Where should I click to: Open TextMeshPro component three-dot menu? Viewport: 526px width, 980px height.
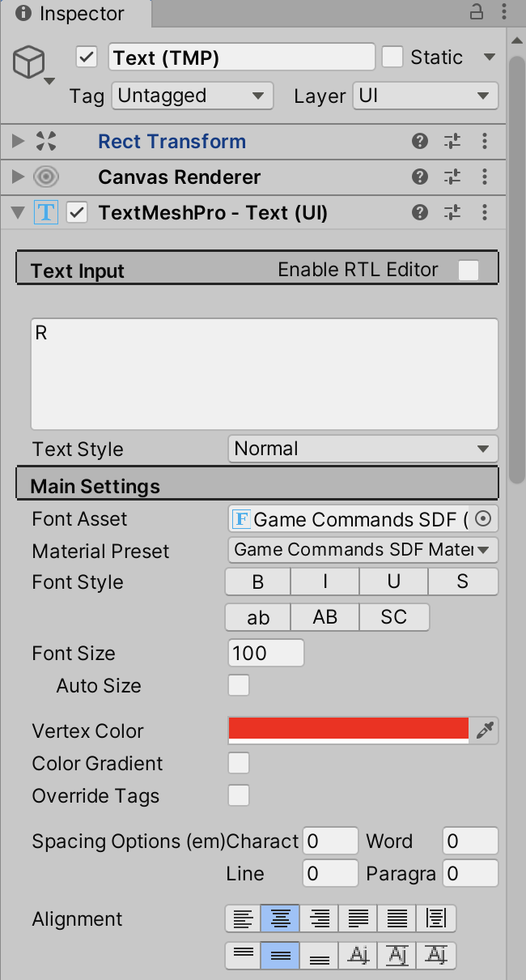pos(485,213)
